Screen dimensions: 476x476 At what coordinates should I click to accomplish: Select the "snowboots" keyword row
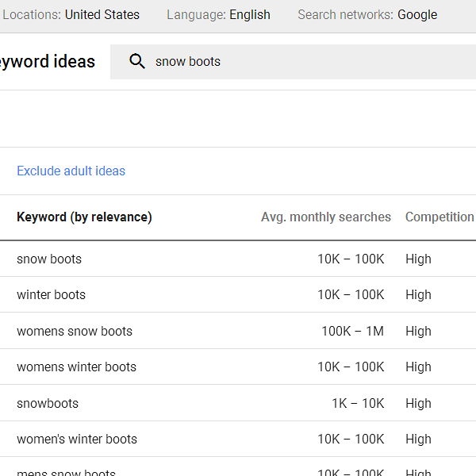pos(48,403)
